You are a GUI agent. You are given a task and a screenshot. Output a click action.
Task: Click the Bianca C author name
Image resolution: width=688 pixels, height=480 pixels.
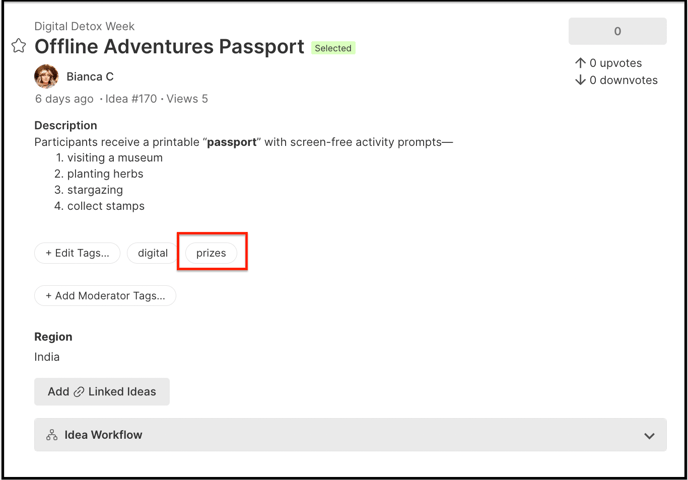tap(90, 77)
